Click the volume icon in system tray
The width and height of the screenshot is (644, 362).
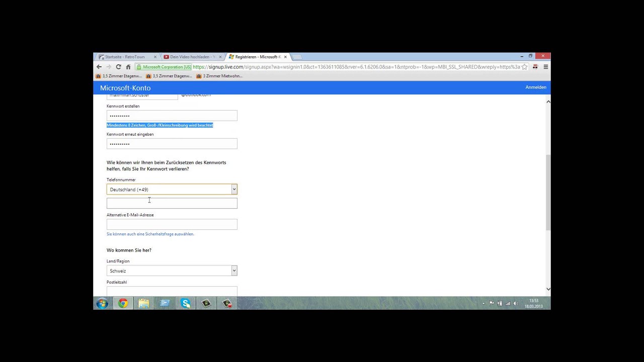(516, 304)
